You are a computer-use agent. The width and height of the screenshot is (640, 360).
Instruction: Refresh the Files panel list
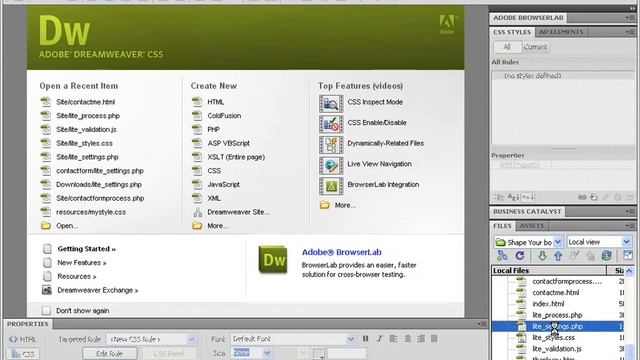pos(520,256)
